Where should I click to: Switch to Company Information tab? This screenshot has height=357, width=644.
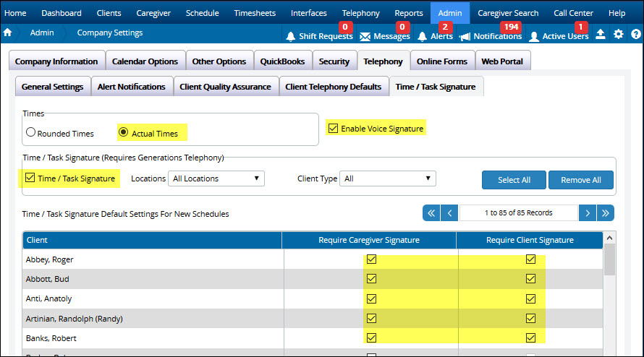(x=56, y=61)
